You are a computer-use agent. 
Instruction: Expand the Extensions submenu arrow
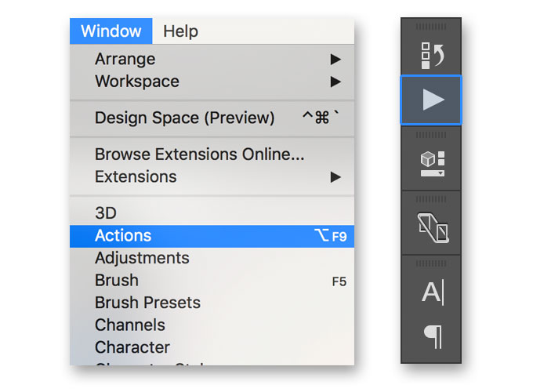click(x=335, y=177)
